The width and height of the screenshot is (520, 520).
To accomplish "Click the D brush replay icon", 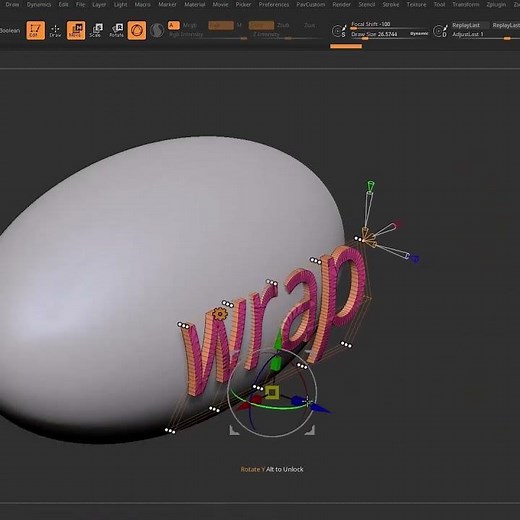I will [x=440, y=31].
